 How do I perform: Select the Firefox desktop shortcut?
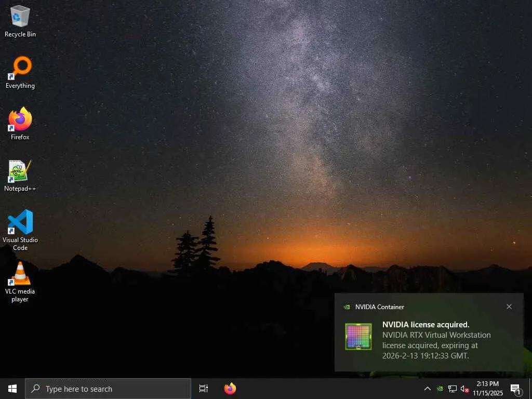pos(20,124)
